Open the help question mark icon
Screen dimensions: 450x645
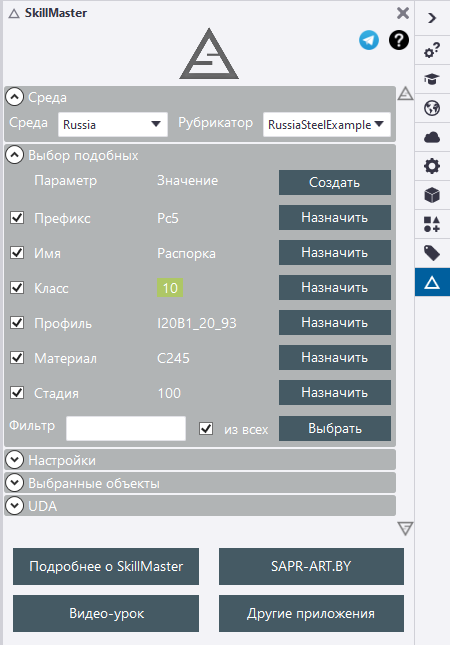pyautogui.click(x=399, y=40)
